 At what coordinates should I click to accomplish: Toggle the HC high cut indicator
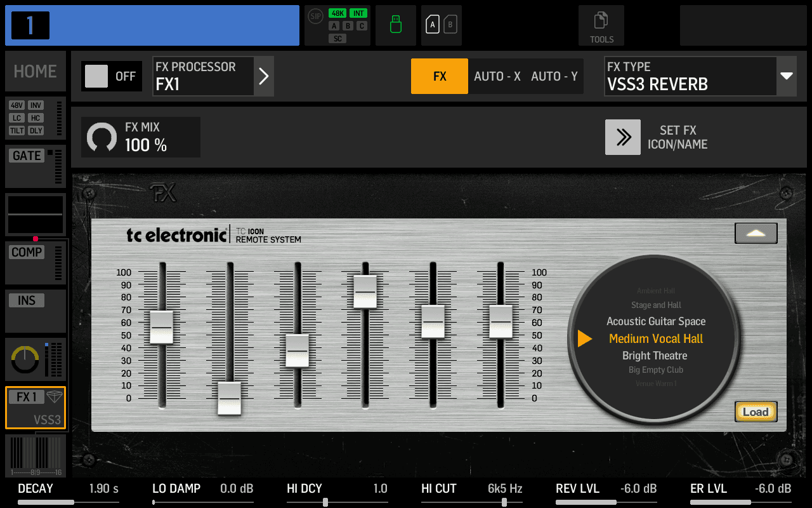coord(36,118)
